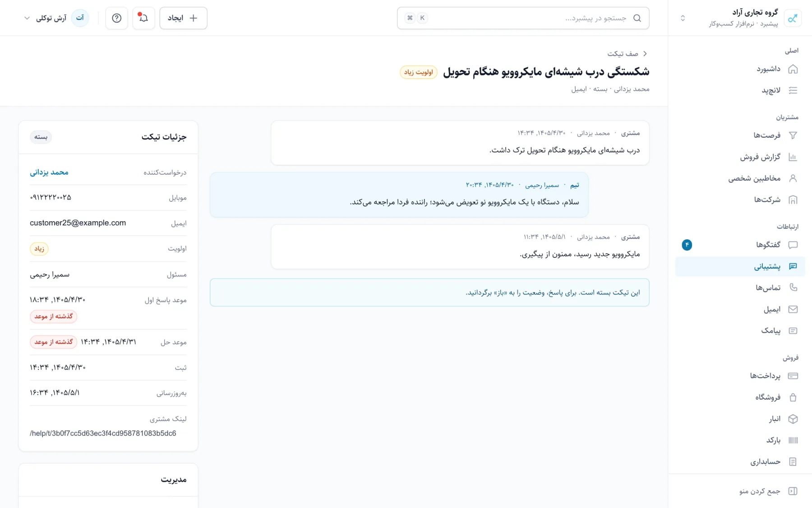Click the بسته status badge in ticket details
The width and height of the screenshot is (812, 508).
41,137
